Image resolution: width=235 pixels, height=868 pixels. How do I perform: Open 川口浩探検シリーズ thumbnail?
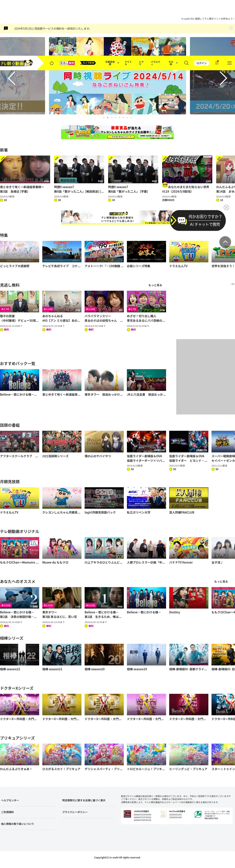tap(62, 441)
